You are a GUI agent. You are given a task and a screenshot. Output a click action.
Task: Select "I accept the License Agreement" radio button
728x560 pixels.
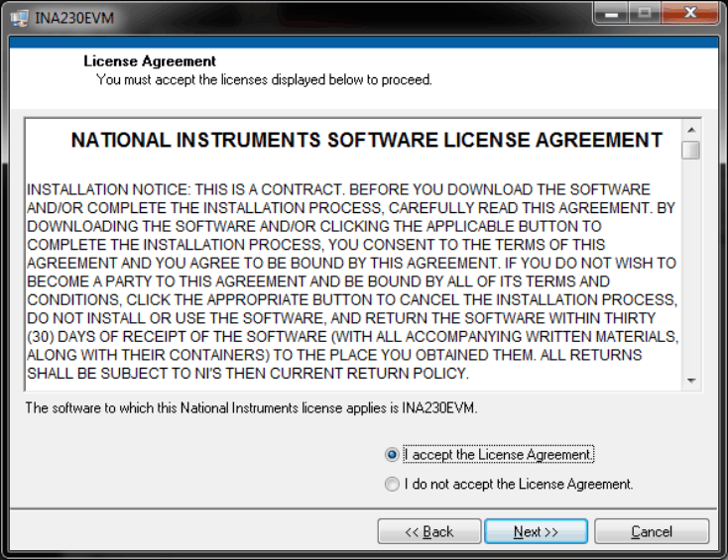(393, 455)
